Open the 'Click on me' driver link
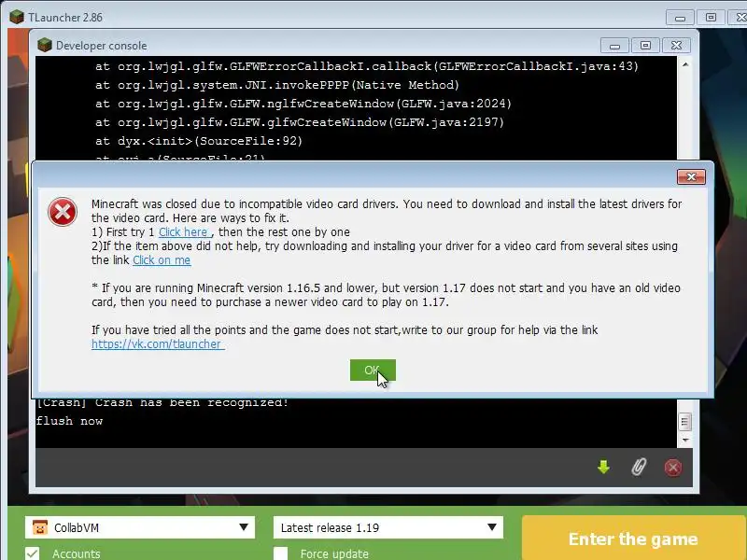The image size is (747, 560). point(162,260)
